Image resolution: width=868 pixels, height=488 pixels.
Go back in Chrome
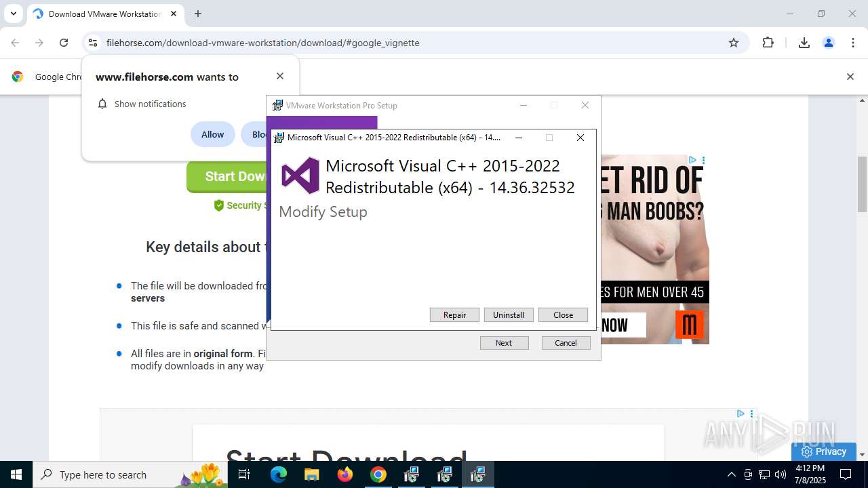pyautogui.click(x=15, y=43)
